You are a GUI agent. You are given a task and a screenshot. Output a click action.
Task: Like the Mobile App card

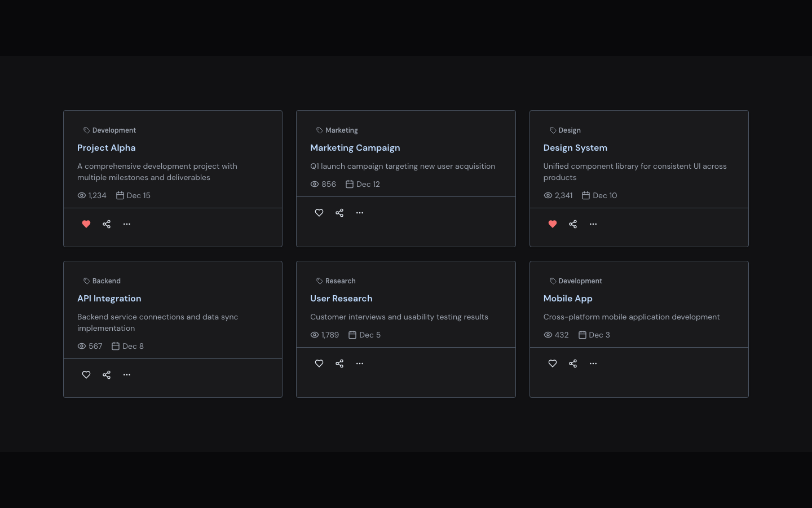click(553, 364)
